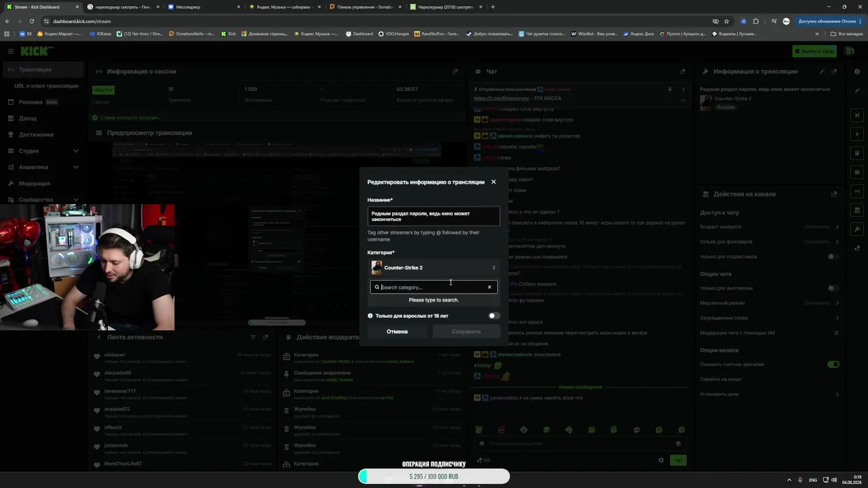Image resolution: width=868 pixels, height=488 pixels.
Task: Toggle the только для подписчиков switch
Action: 833,257
